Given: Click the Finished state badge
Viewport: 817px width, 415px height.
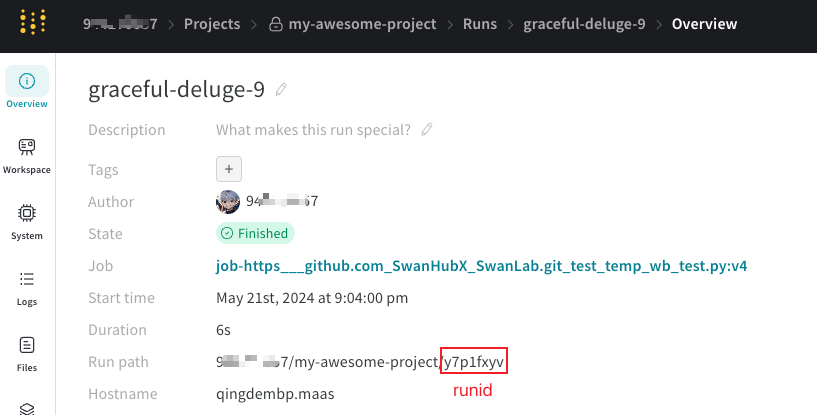Looking at the screenshot, I should click(255, 234).
